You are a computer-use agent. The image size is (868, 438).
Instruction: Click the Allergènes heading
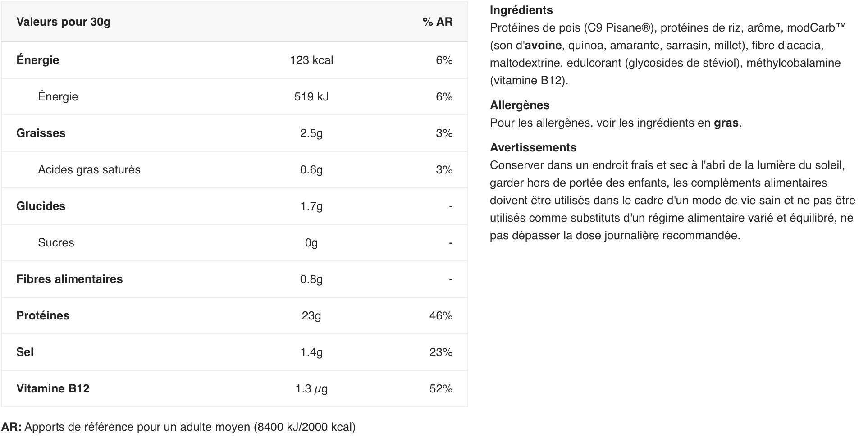click(x=520, y=105)
